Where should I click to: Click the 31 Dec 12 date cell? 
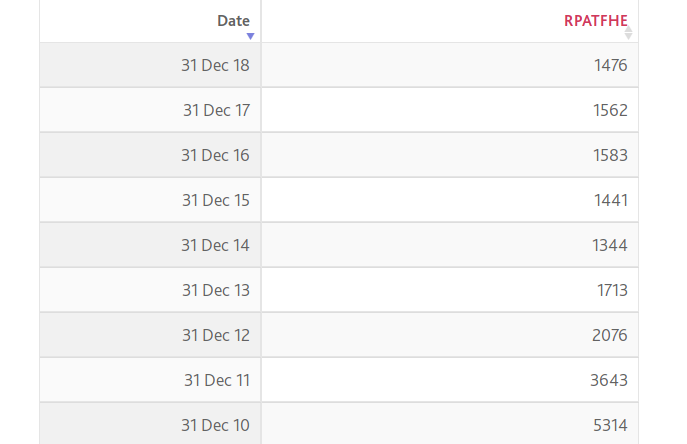point(150,335)
